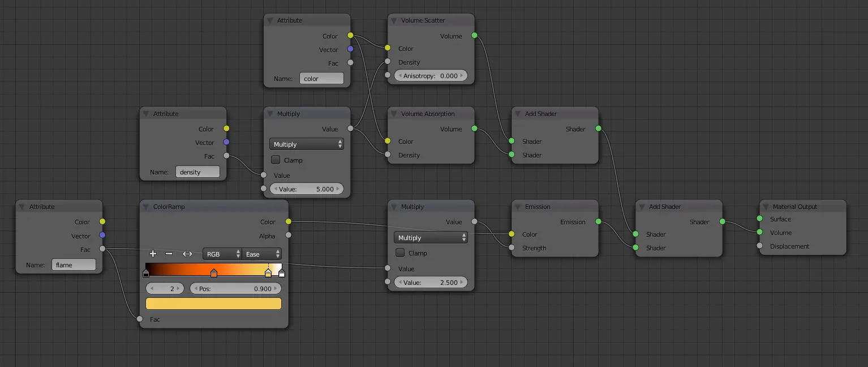Click the Anisotropy 0.000 field in Volume Scatter
This screenshot has width=868, height=367.
pyautogui.click(x=431, y=75)
